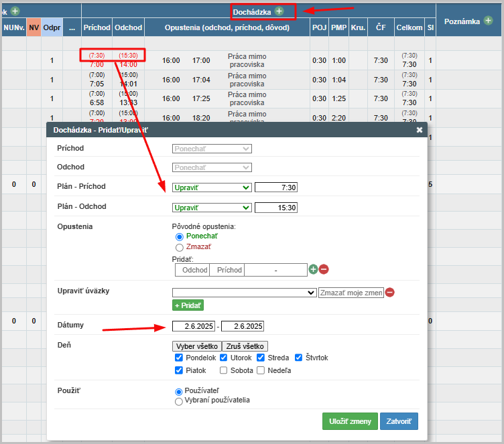Click the Zatvoriť button
504x444 pixels.
click(x=399, y=421)
